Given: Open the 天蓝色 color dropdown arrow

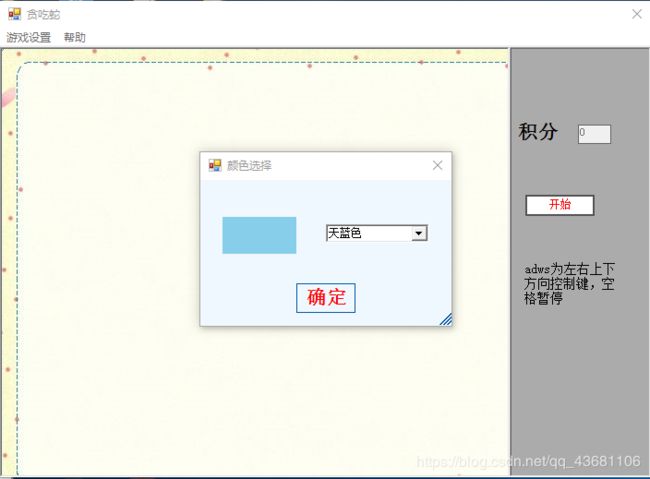Looking at the screenshot, I should [419, 233].
